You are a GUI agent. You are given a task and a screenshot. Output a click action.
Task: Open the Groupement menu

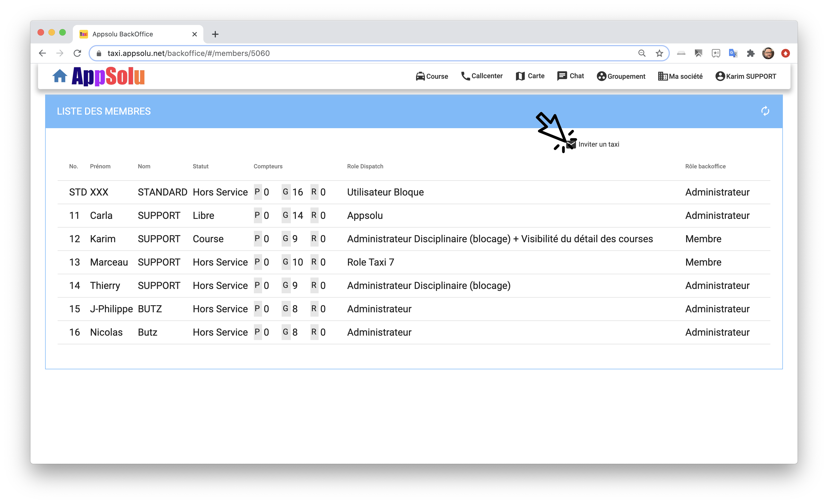tap(621, 76)
